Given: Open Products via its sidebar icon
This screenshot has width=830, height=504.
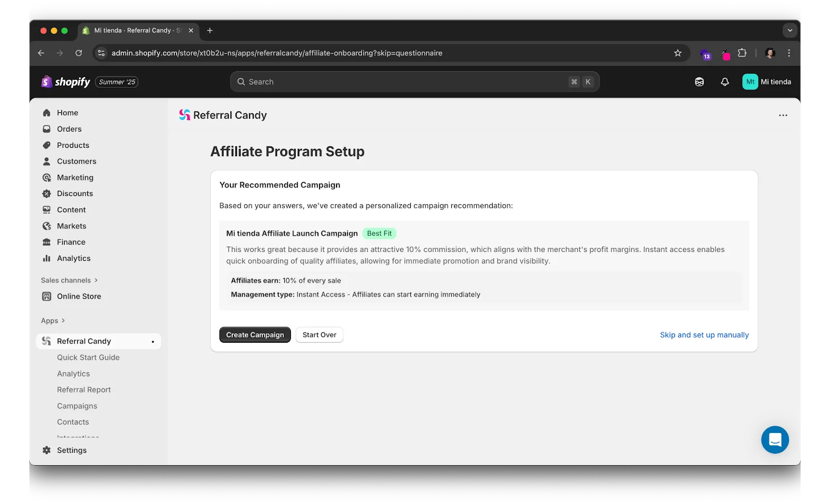Looking at the screenshot, I should pos(47,145).
